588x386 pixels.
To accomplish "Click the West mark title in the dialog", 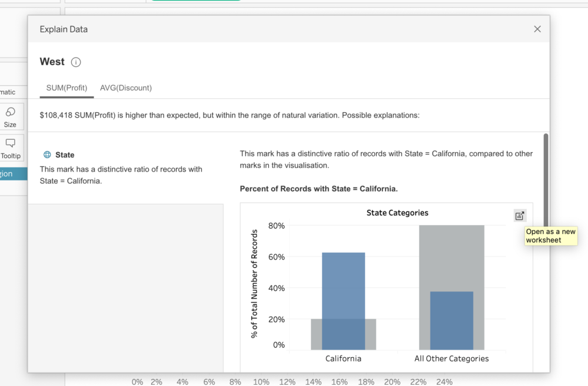I will (x=49, y=62).
